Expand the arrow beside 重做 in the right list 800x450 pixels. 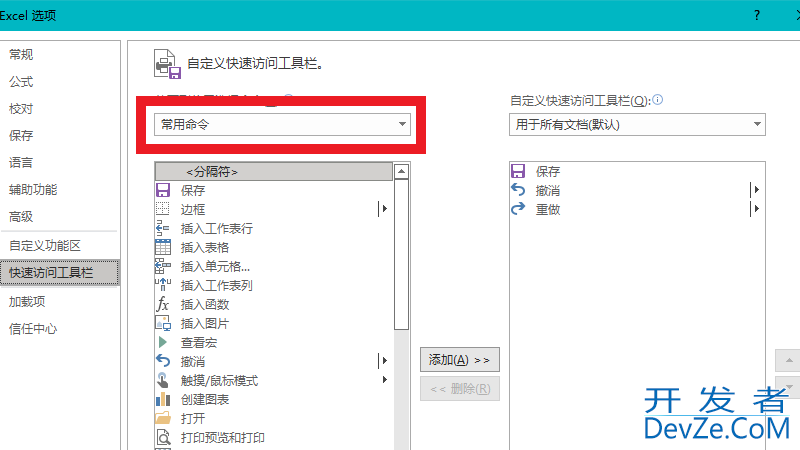[x=757, y=208]
